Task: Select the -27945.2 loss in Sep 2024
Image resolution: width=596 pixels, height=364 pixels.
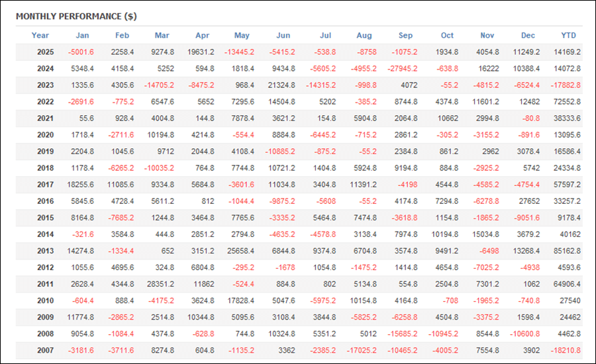Action: point(401,69)
